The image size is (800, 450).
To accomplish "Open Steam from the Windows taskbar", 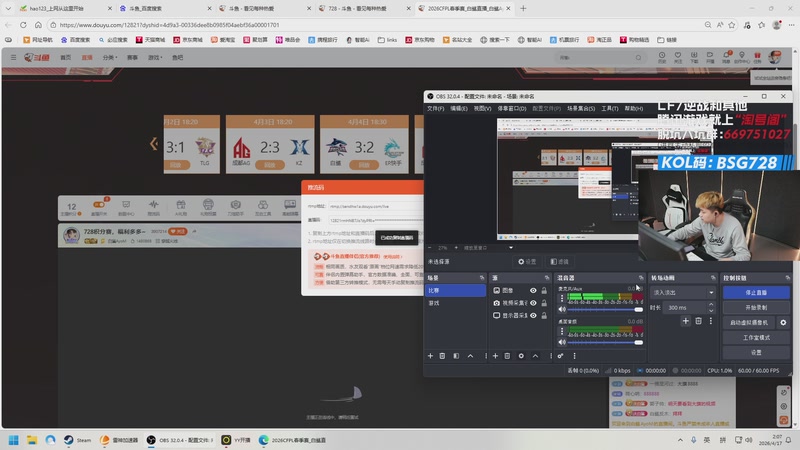I will (78, 440).
